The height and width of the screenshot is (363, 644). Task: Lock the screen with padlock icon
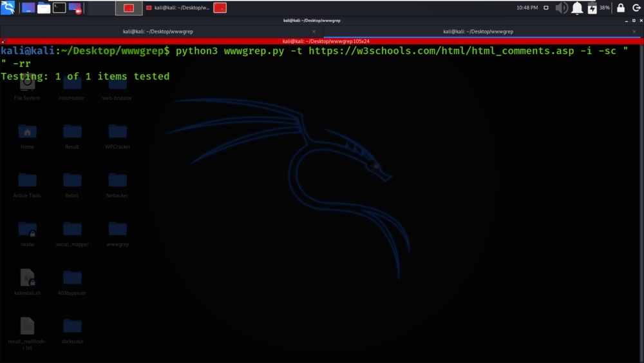pos(621,8)
